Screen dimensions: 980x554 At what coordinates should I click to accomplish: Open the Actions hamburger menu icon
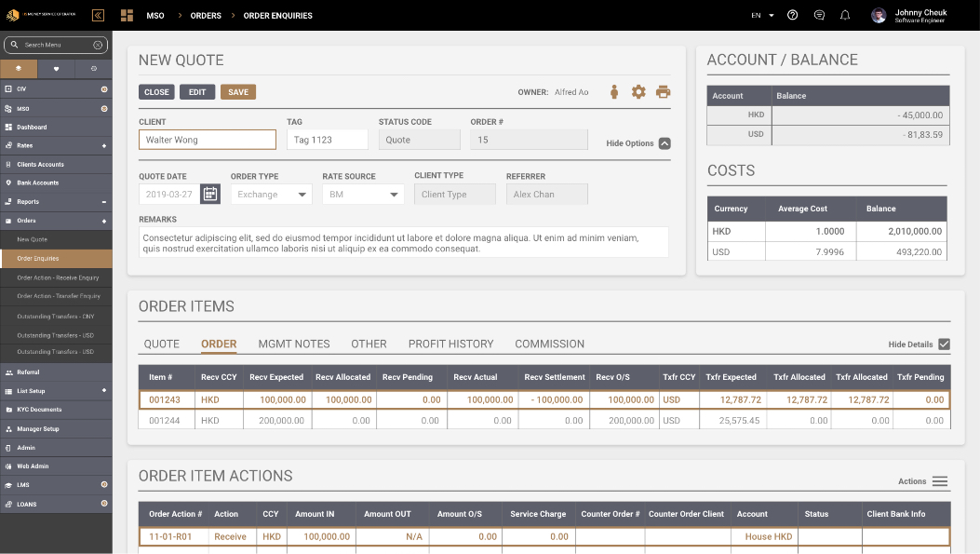click(x=940, y=481)
